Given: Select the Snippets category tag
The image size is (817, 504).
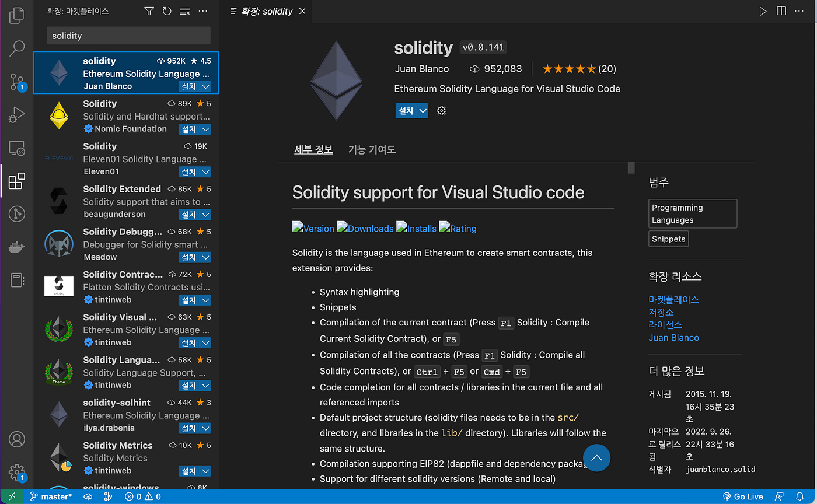Looking at the screenshot, I should click(668, 239).
